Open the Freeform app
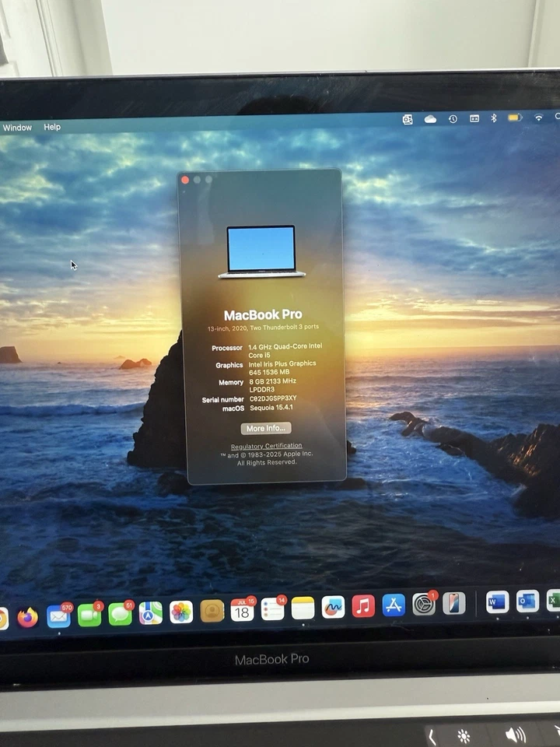The height and width of the screenshot is (747, 560). click(x=333, y=608)
